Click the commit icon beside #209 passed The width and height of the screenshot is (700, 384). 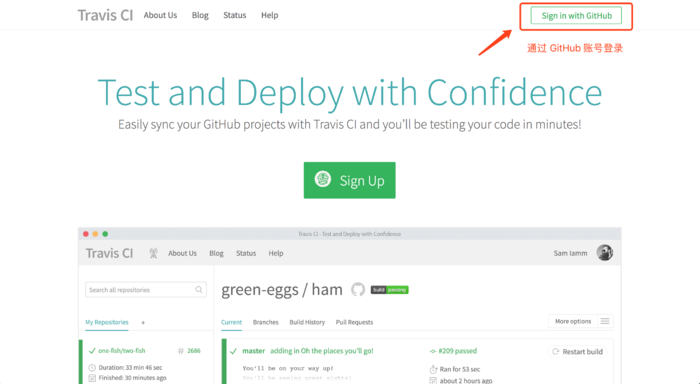[433, 351]
